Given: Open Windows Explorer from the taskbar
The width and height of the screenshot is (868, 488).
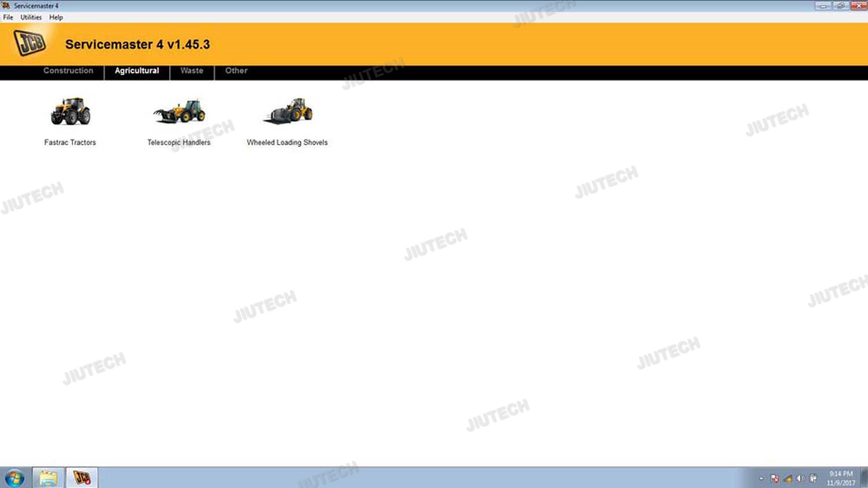Looking at the screenshot, I should [48, 478].
